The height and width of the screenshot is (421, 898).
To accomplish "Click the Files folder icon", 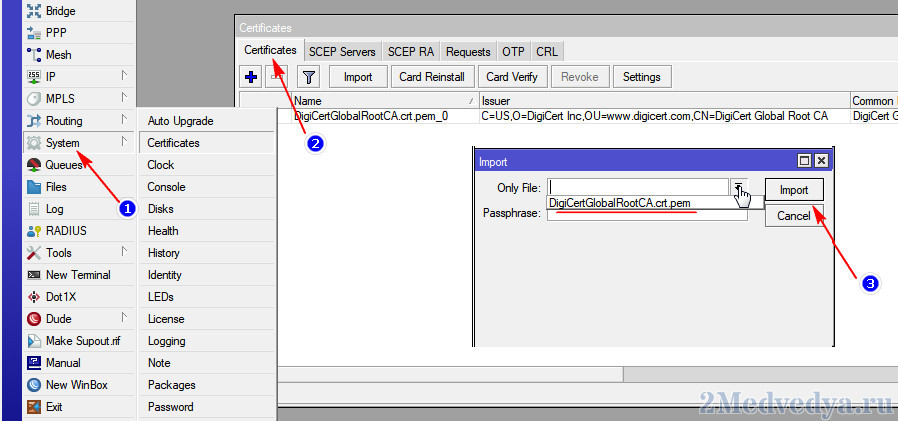I will (x=34, y=187).
